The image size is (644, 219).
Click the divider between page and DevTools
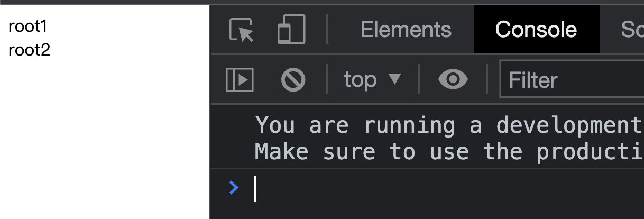click(210, 112)
